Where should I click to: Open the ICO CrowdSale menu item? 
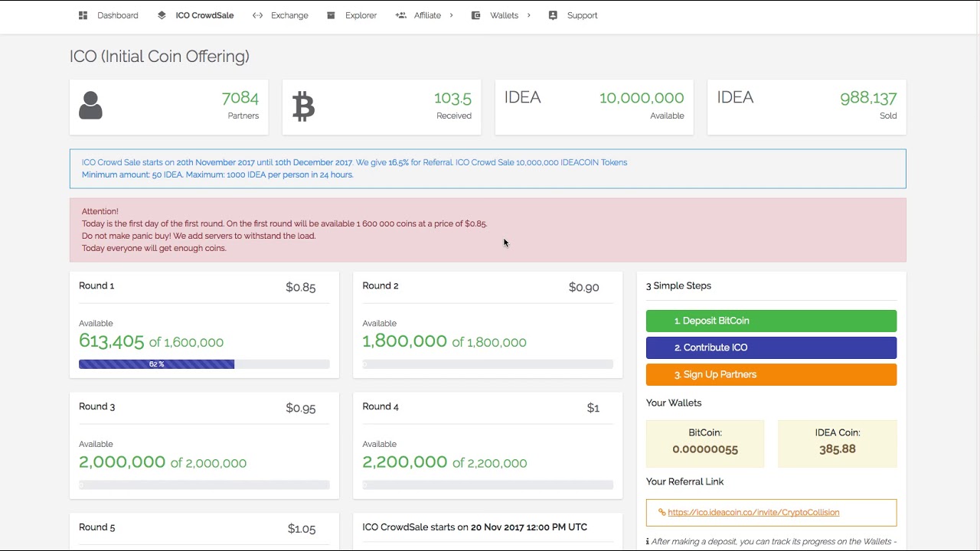(x=204, y=15)
